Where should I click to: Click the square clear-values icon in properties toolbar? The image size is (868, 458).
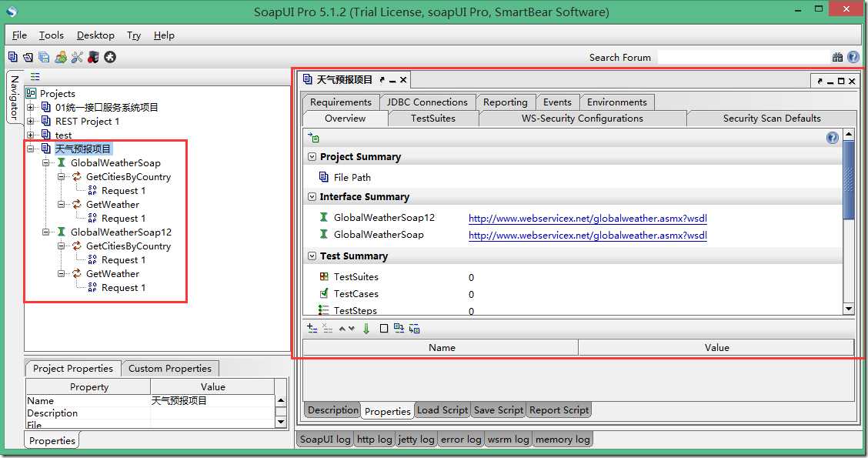pyautogui.click(x=384, y=329)
